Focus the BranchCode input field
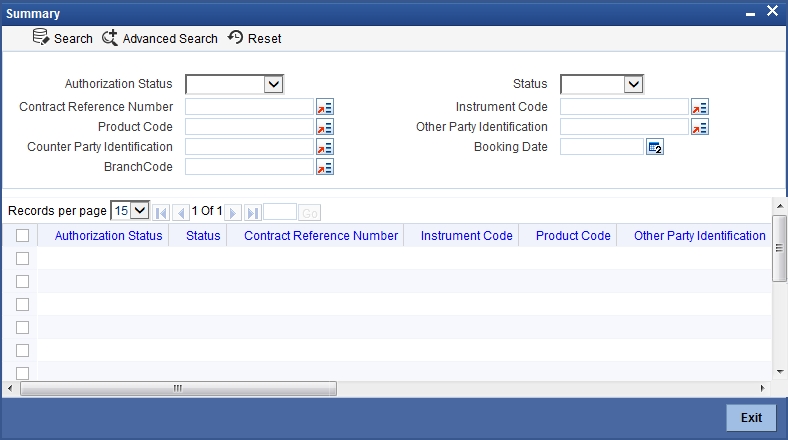Image resolution: width=788 pixels, height=440 pixels. pos(249,167)
